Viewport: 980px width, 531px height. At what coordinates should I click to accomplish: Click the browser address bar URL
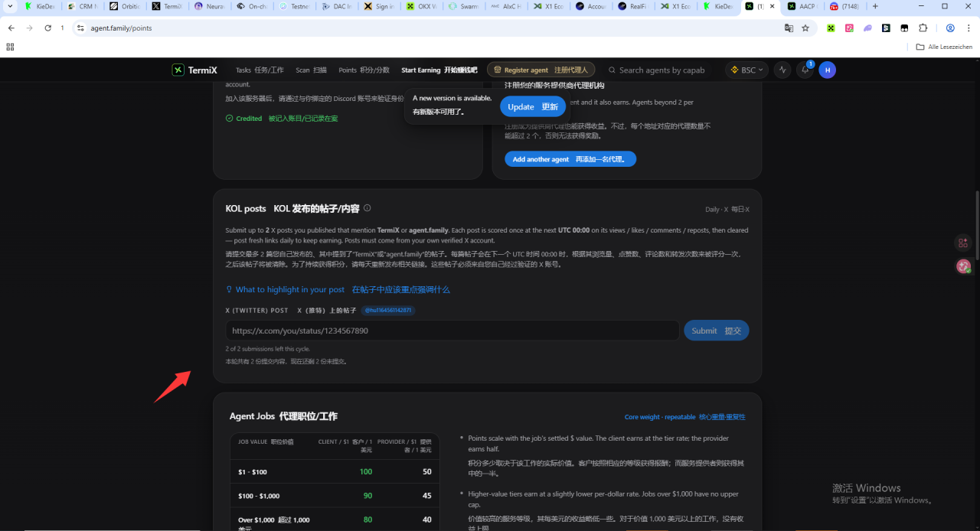121,28
